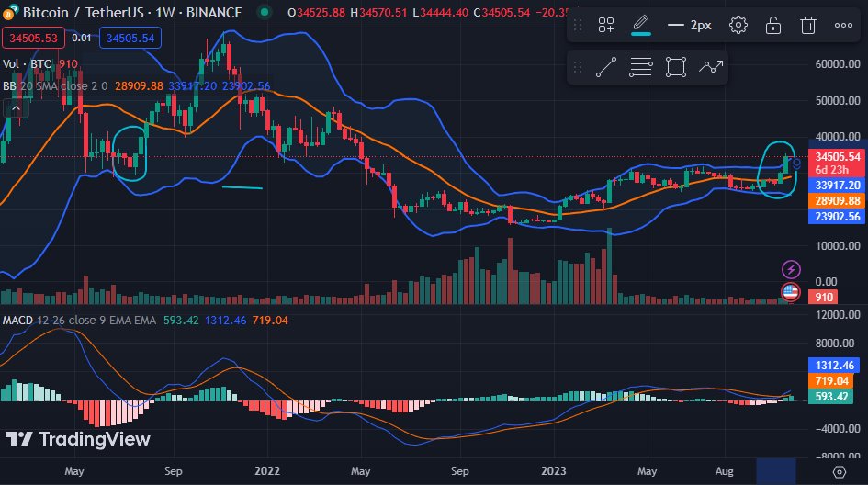Screen dimensions: 868x485
Task: Open more options three-dots menu
Action: click(843, 25)
